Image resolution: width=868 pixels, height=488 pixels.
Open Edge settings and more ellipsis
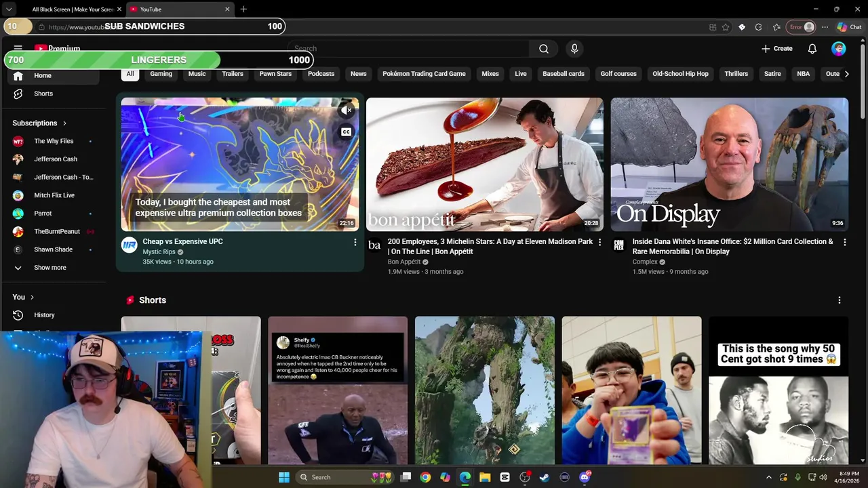[x=825, y=27]
